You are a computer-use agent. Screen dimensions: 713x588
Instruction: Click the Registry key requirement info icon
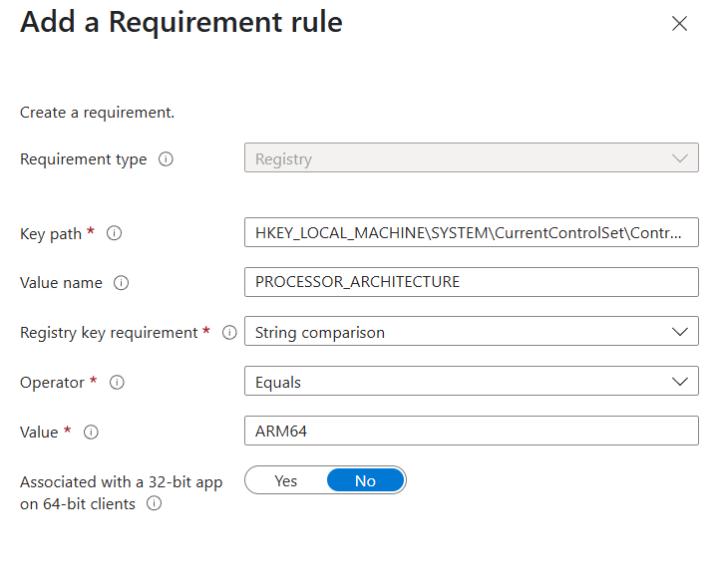tap(229, 333)
